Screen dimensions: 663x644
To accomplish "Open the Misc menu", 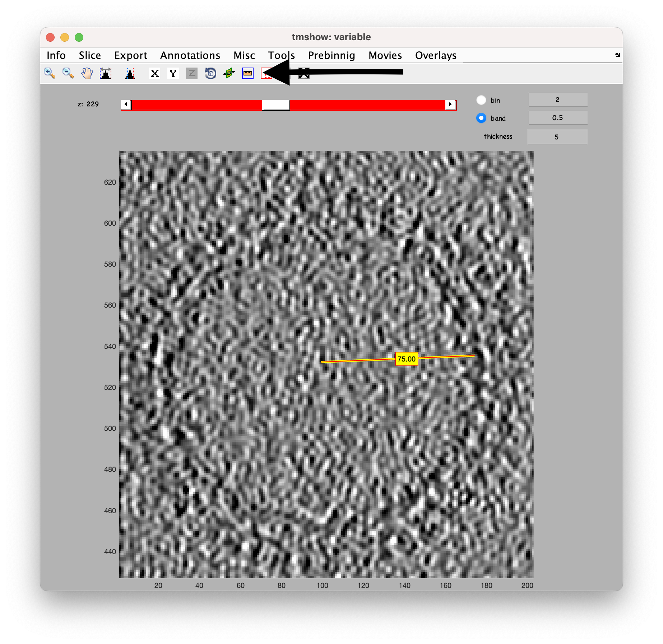I will point(244,55).
